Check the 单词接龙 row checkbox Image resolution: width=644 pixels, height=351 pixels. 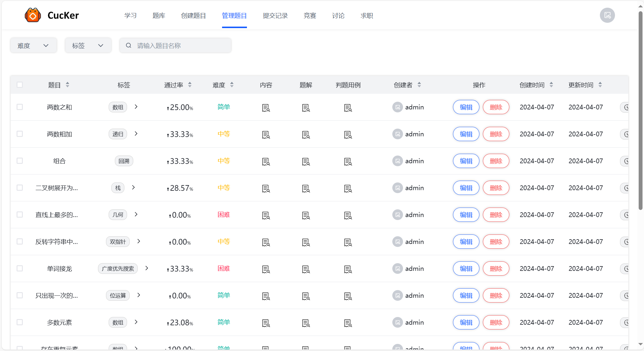point(20,268)
